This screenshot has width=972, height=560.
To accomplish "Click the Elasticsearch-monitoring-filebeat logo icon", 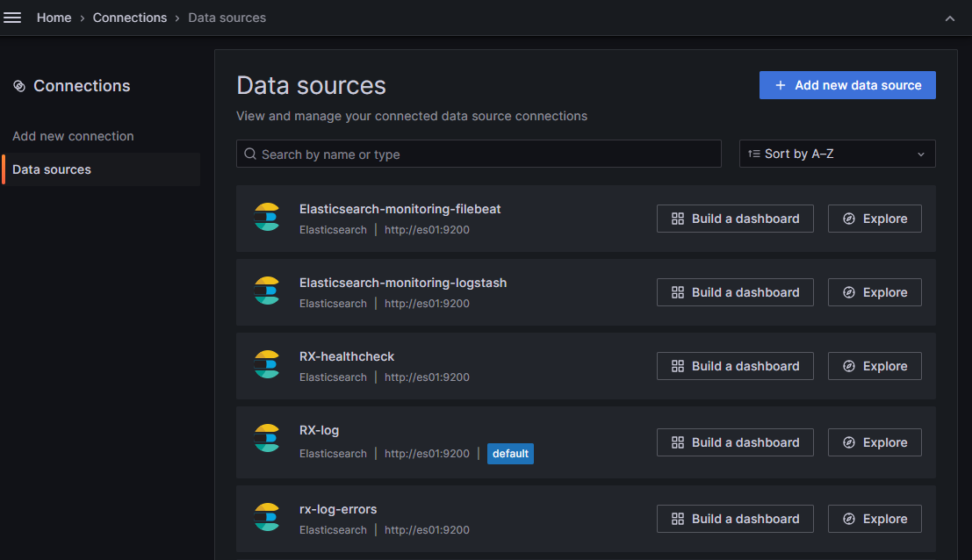I will tap(267, 217).
